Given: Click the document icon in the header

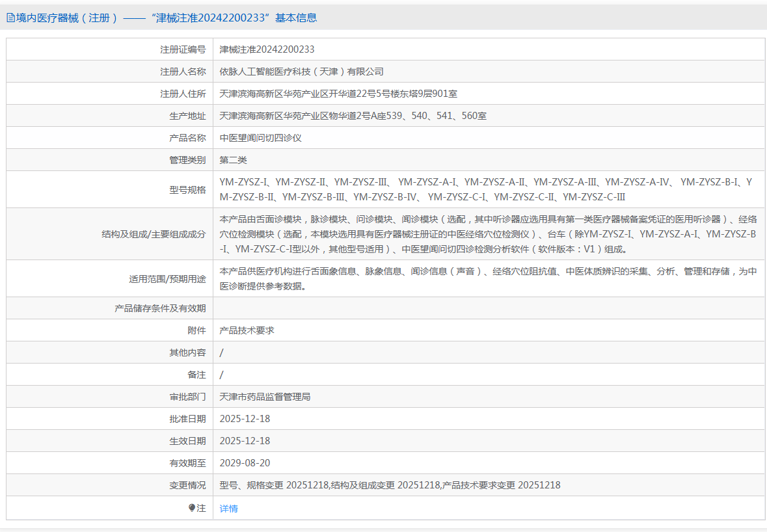Looking at the screenshot, I should point(10,18).
